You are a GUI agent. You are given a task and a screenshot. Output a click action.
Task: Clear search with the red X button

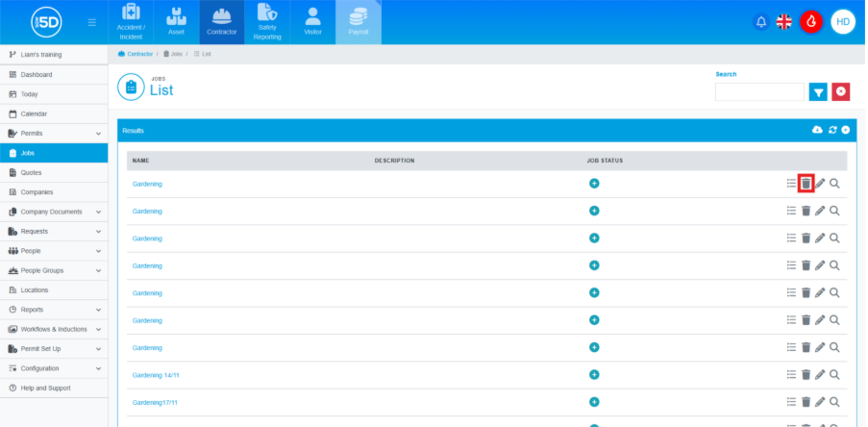tap(841, 91)
